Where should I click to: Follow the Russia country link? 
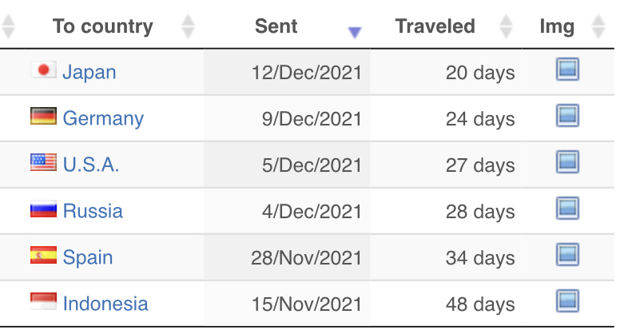click(x=93, y=211)
